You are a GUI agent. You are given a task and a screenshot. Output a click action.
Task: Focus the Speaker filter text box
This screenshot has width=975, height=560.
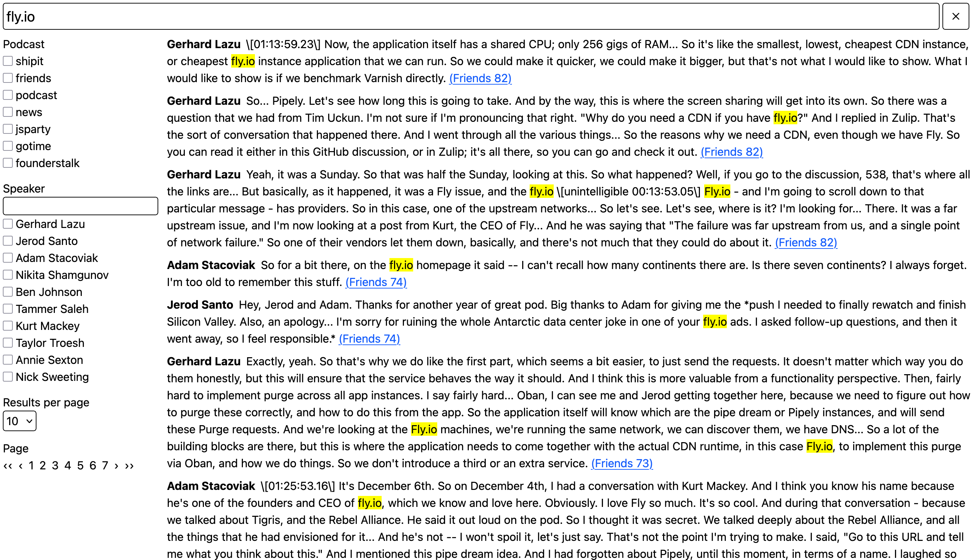pyautogui.click(x=80, y=206)
